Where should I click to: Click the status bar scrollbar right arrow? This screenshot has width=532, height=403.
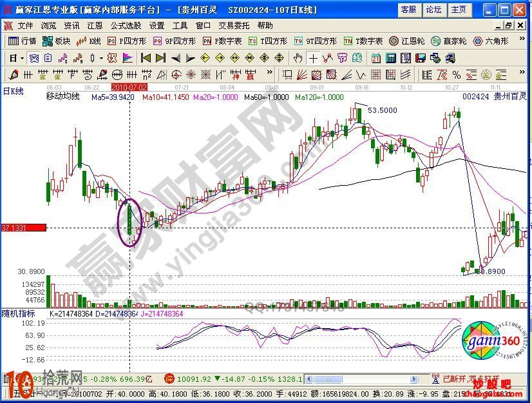click(413, 379)
